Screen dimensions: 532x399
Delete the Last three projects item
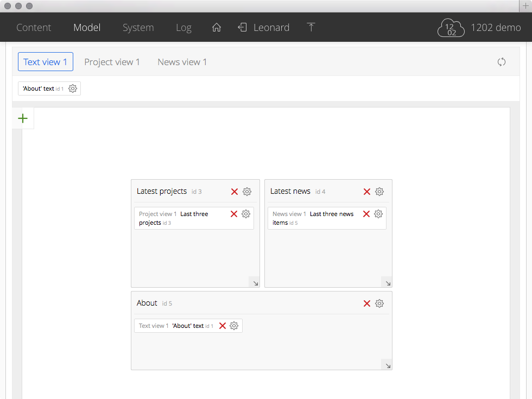[x=234, y=214]
